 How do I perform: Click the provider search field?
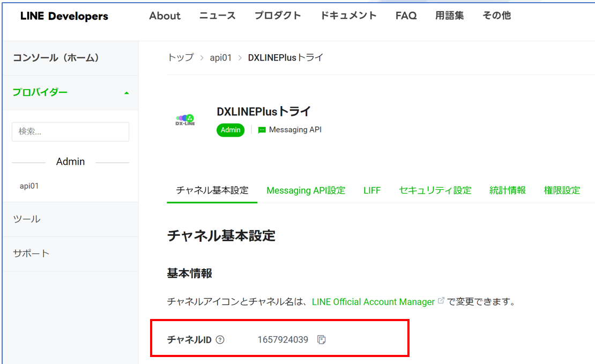[70, 131]
